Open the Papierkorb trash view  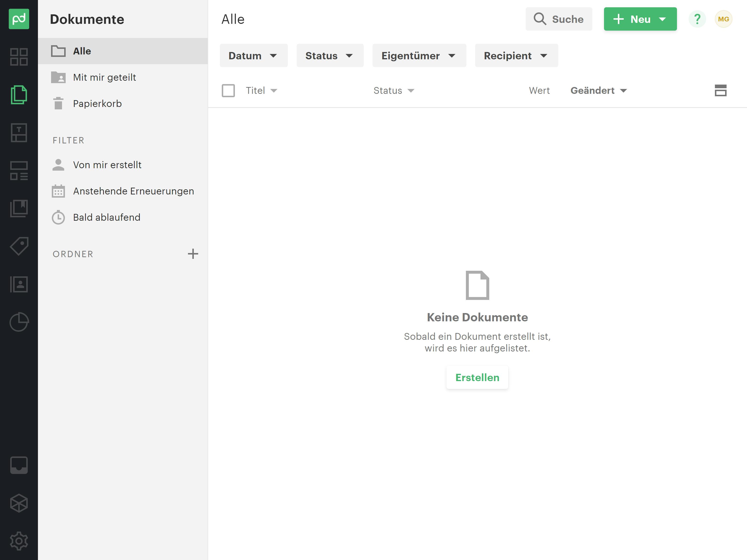[x=97, y=104]
